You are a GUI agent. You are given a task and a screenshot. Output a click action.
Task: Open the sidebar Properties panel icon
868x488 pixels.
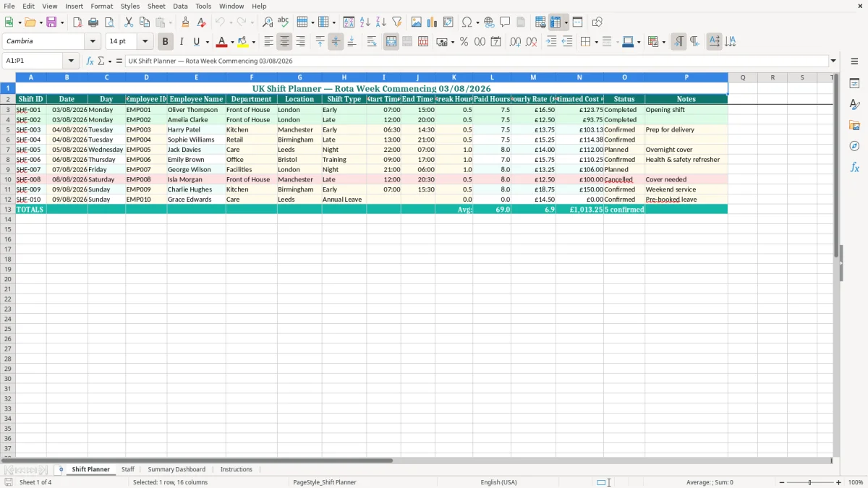tap(854, 84)
